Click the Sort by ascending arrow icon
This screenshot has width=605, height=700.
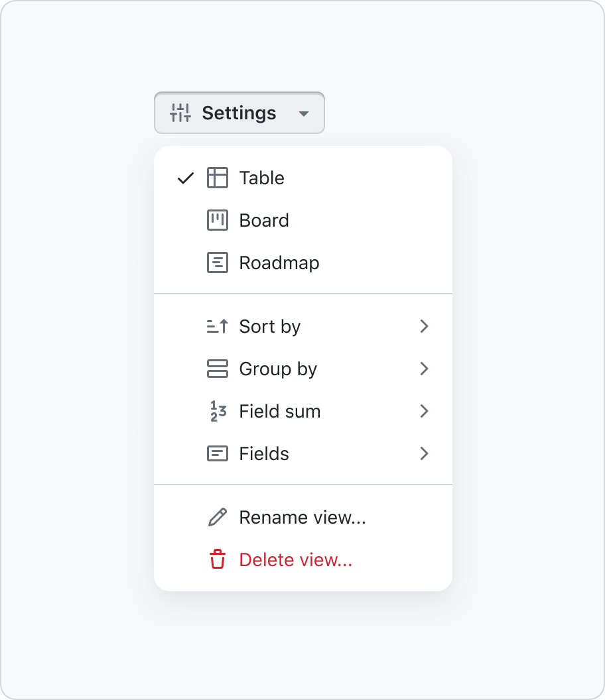pyautogui.click(x=217, y=326)
